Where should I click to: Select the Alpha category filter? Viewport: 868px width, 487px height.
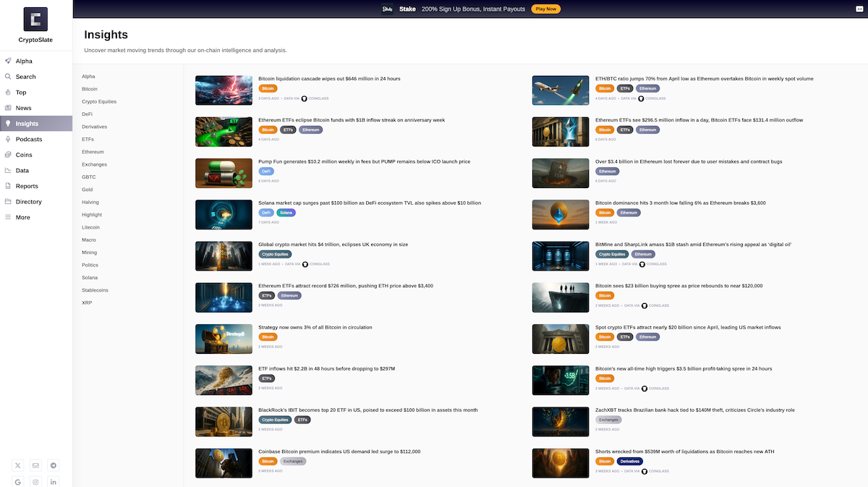coord(88,77)
